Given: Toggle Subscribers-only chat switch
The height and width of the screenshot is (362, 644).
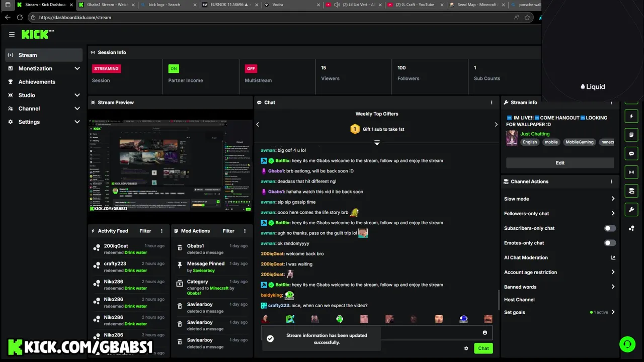Looking at the screenshot, I should 610,228.
